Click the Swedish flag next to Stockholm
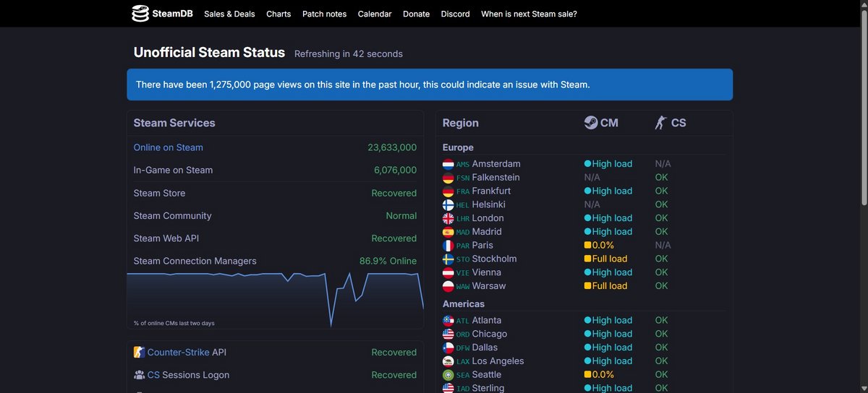This screenshot has width=868, height=393. (x=448, y=259)
